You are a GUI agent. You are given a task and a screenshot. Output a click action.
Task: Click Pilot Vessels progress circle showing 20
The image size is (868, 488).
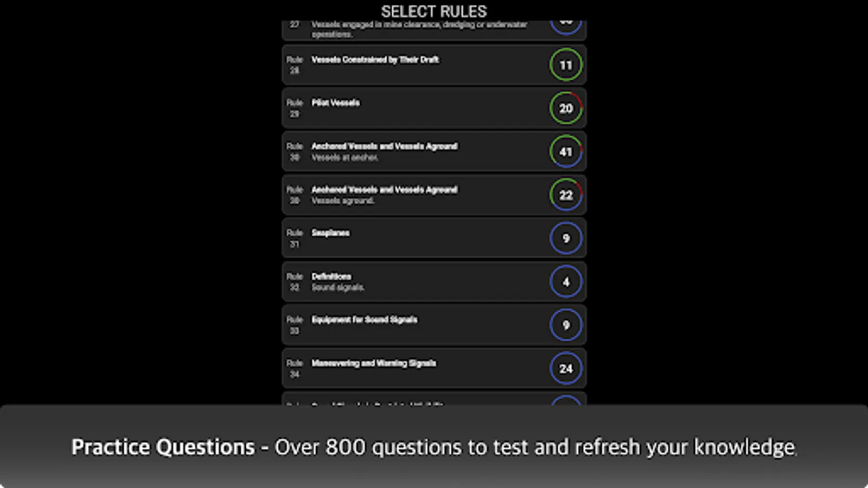(566, 108)
